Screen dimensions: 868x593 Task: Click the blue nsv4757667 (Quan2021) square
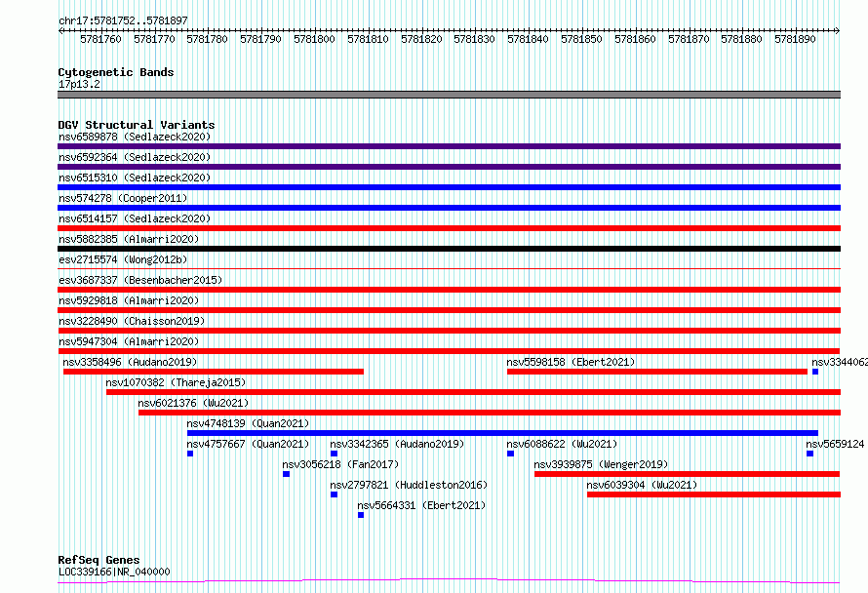click(x=190, y=454)
